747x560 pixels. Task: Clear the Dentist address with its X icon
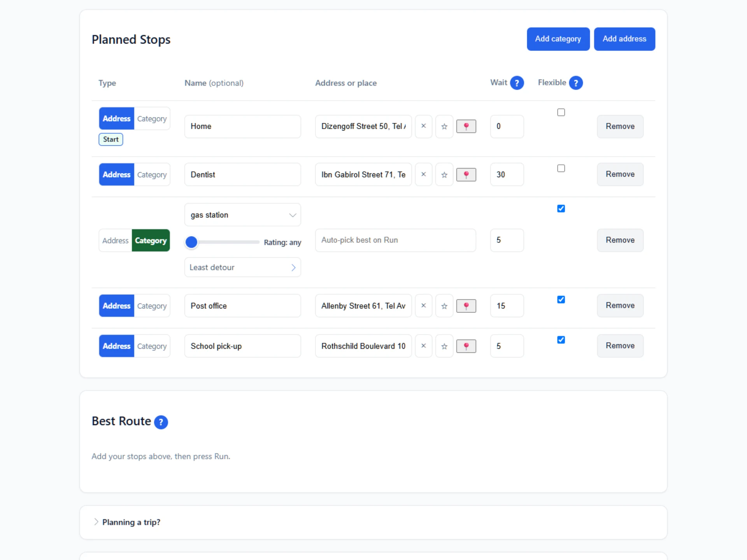click(x=424, y=175)
